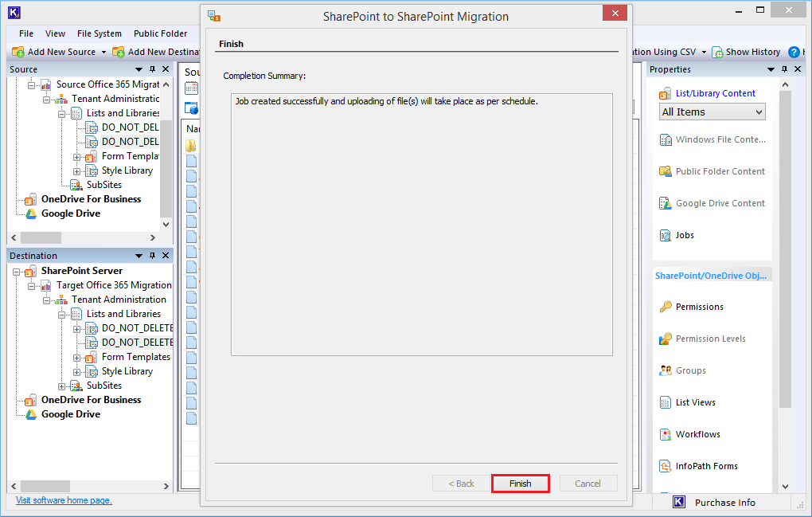The height and width of the screenshot is (517, 812).
Task: Pin the Properties panel
Action: click(784, 69)
